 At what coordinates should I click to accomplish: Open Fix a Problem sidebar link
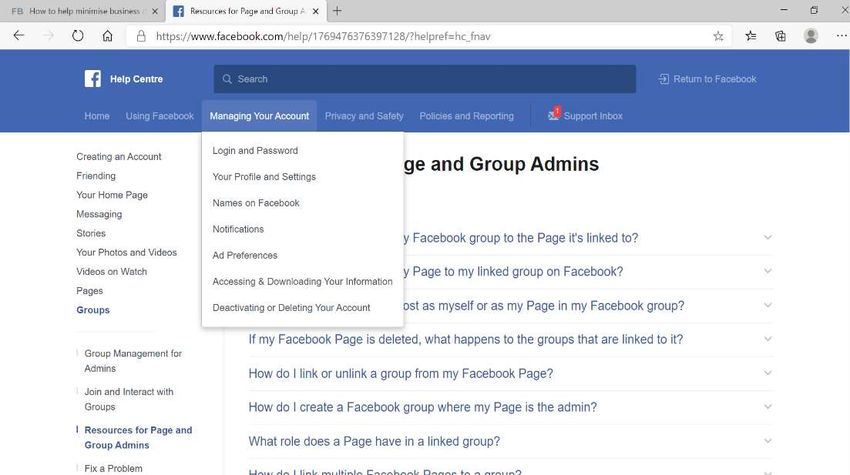click(x=113, y=468)
